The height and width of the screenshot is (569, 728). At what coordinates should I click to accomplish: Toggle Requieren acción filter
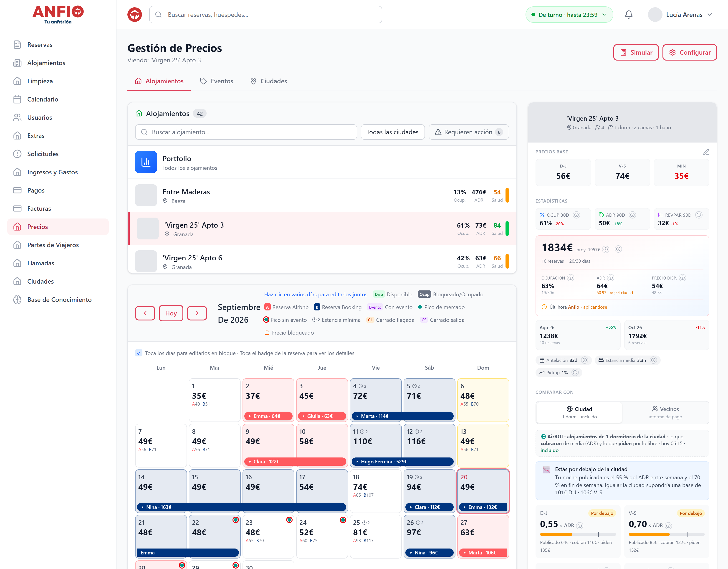click(469, 132)
